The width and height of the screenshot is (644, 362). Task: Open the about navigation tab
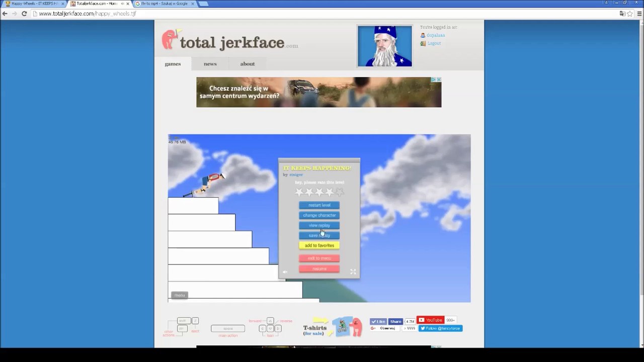coord(248,64)
